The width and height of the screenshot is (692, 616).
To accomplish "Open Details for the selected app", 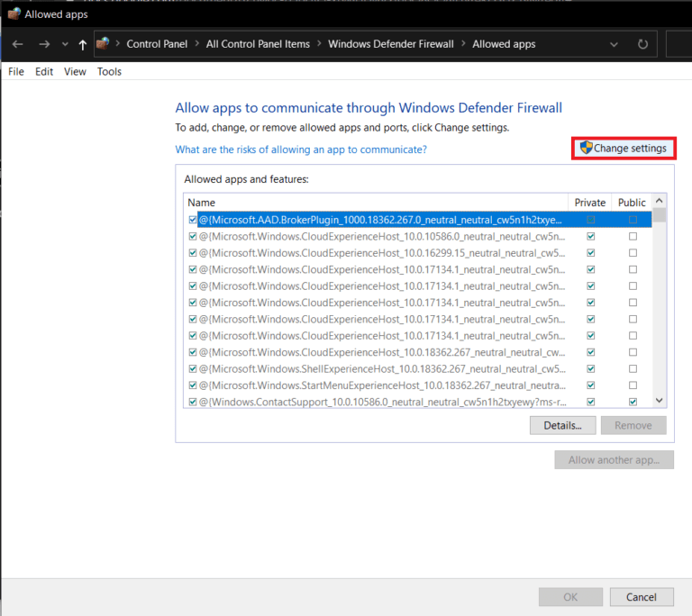I will click(x=562, y=425).
